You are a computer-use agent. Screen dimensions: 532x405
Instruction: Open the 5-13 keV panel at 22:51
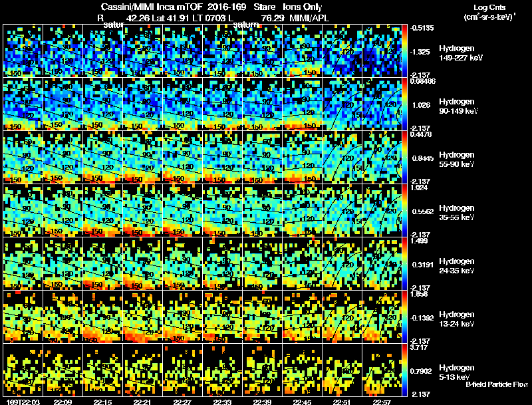click(342, 370)
